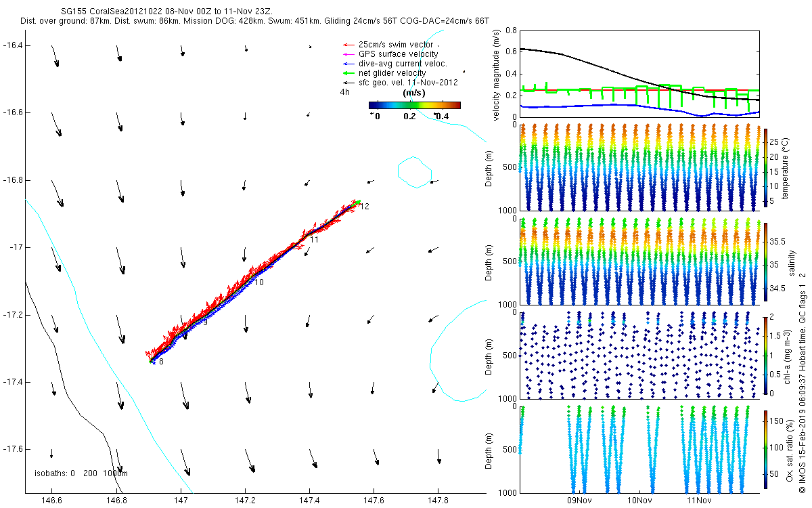Click the day '12' marker on the glider track
Screen dimensions: 812x508
click(x=365, y=206)
